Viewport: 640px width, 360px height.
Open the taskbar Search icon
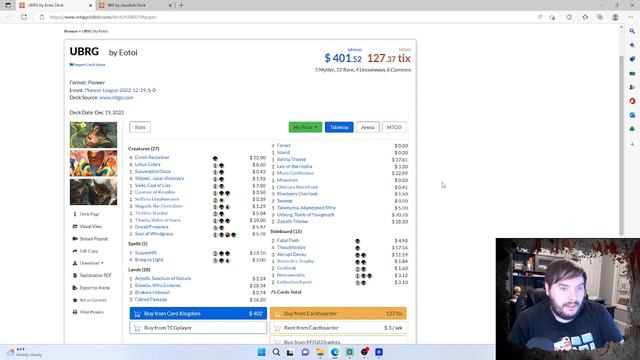[276, 352]
